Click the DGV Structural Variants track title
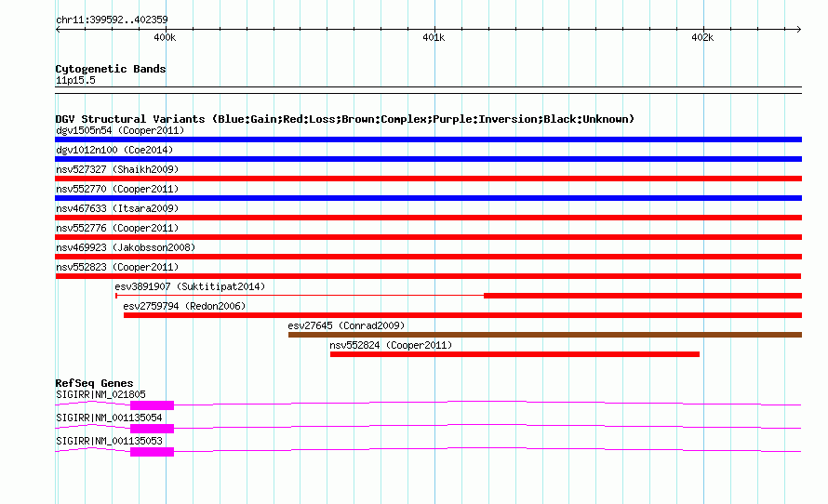The height and width of the screenshot is (504, 828). pyautogui.click(x=344, y=119)
